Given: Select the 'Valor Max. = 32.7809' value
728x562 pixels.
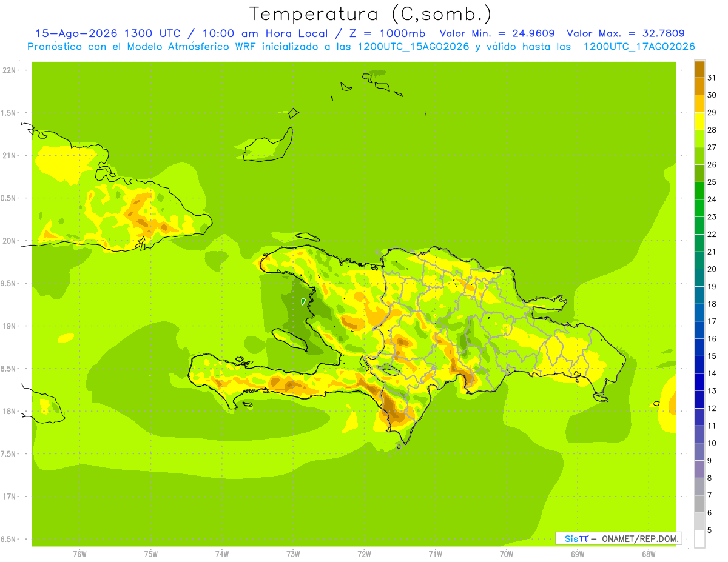Looking at the screenshot, I should coord(625,34).
